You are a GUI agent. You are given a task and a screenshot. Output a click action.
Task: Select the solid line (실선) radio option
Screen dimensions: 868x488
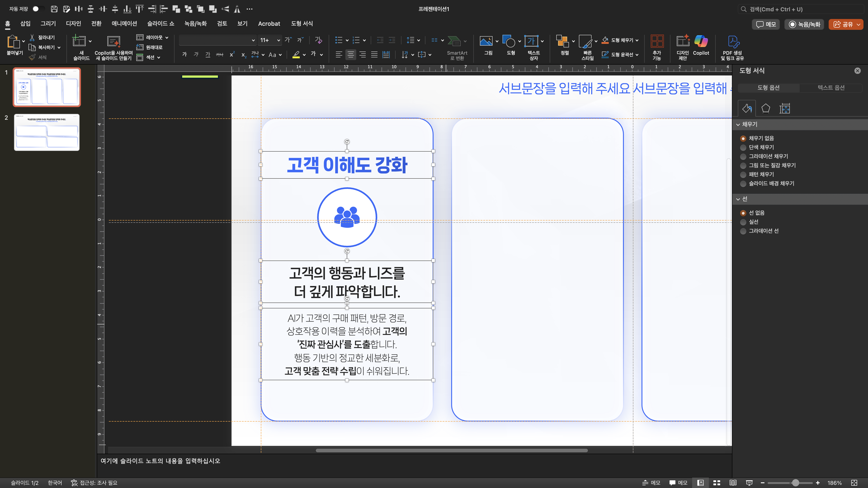click(743, 222)
